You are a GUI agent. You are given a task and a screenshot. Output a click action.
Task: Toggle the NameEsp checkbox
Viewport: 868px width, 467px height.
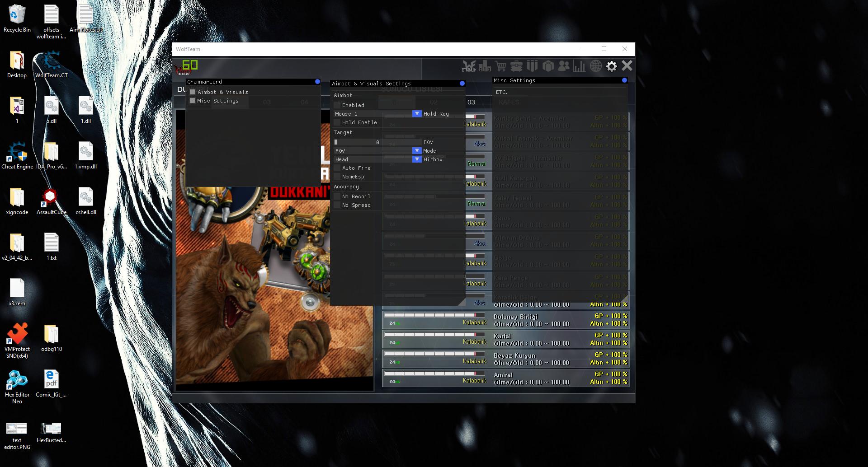point(337,177)
